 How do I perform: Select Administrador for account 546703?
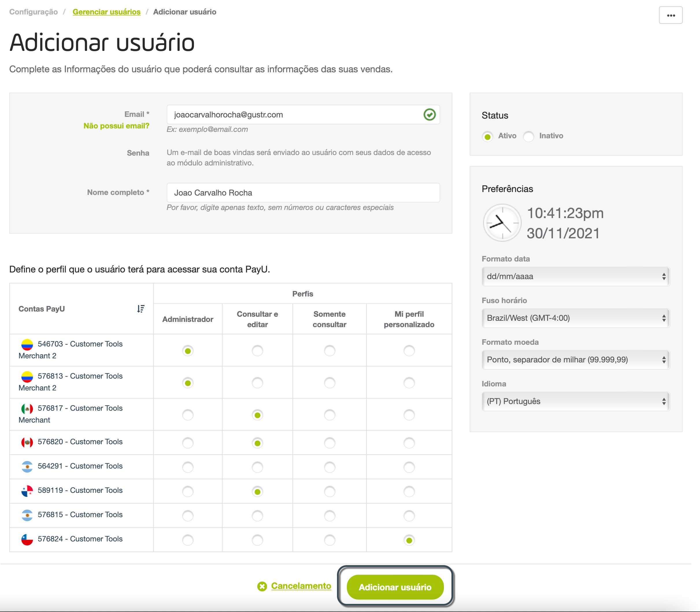point(188,351)
